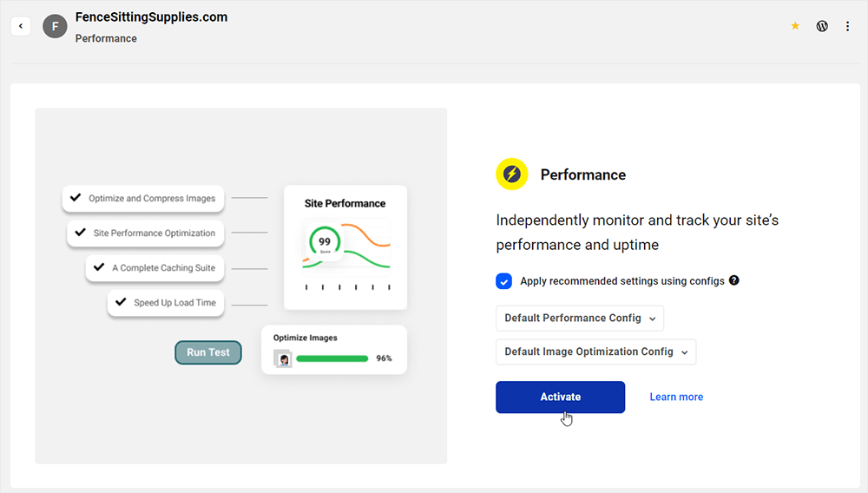The image size is (868, 493).
Task: Open Default Performance Config dropdown
Action: (580, 319)
